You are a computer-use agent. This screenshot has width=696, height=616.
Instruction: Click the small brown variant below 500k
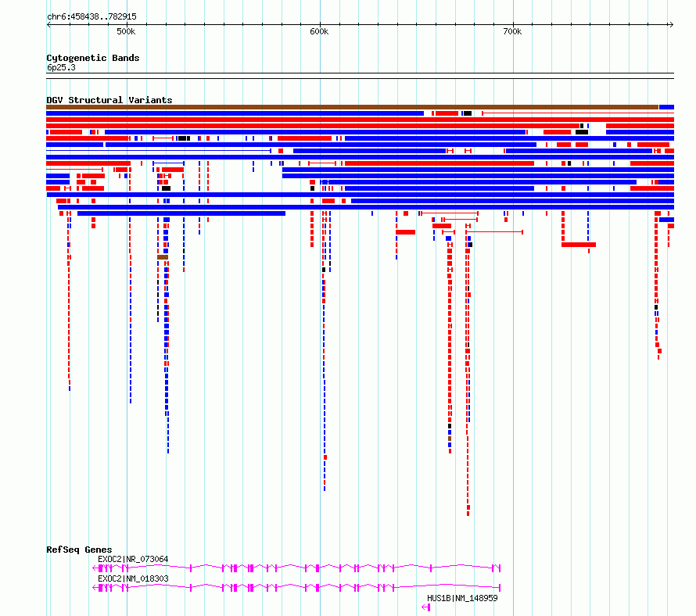[x=163, y=257]
